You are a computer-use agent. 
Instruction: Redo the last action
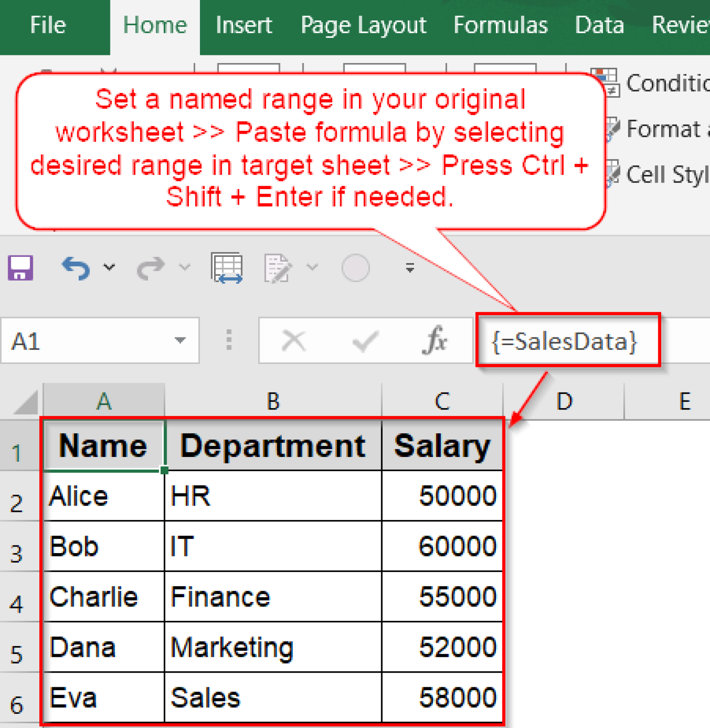point(151,268)
